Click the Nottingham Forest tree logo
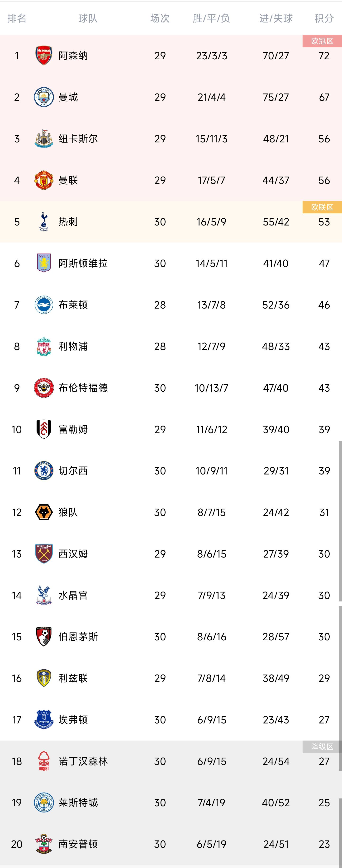Viewport: 342px width, 868px height. (x=44, y=761)
